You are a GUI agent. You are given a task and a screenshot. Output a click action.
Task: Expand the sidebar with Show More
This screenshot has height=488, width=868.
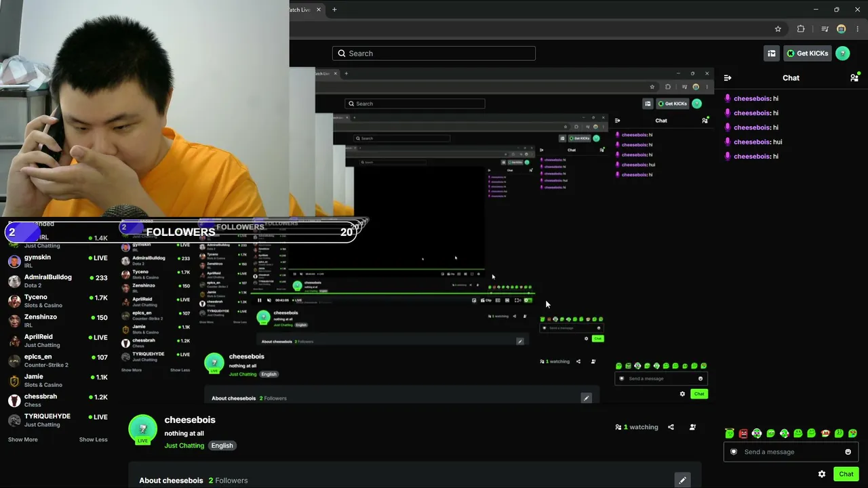pos(23,439)
